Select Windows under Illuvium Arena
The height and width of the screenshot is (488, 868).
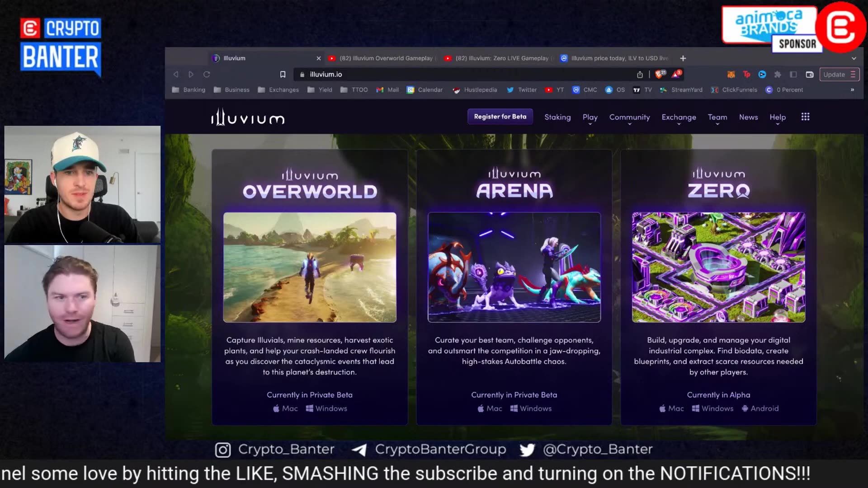click(x=531, y=408)
